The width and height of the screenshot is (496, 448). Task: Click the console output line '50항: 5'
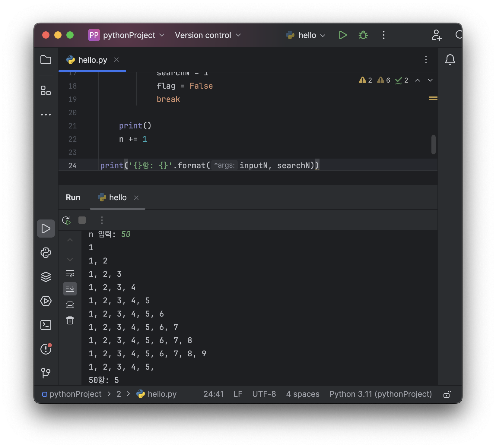tap(104, 380)
